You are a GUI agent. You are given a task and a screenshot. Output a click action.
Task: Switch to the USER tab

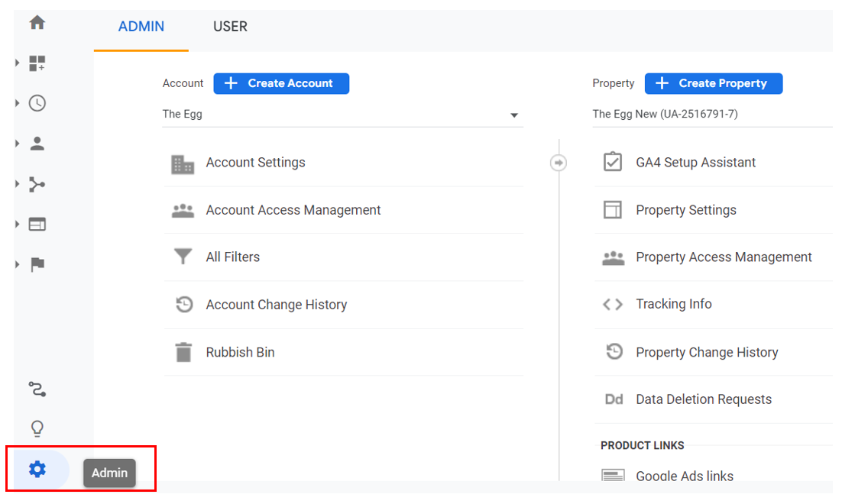[x=231, y=26]
